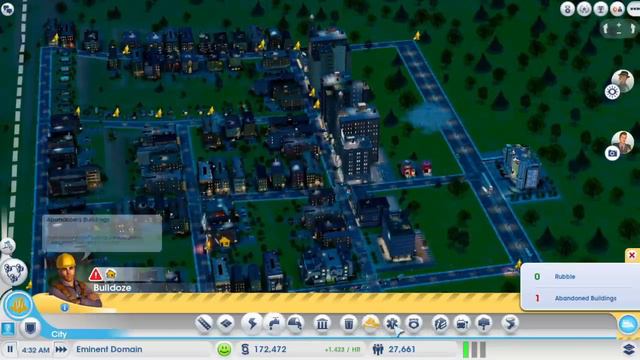Pause the simulation
640x360 pixels.
pyautogui.click(x=10, y=349)
